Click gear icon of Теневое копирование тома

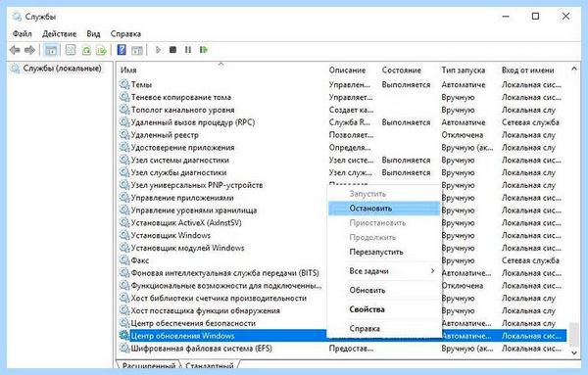pos(124,97)
